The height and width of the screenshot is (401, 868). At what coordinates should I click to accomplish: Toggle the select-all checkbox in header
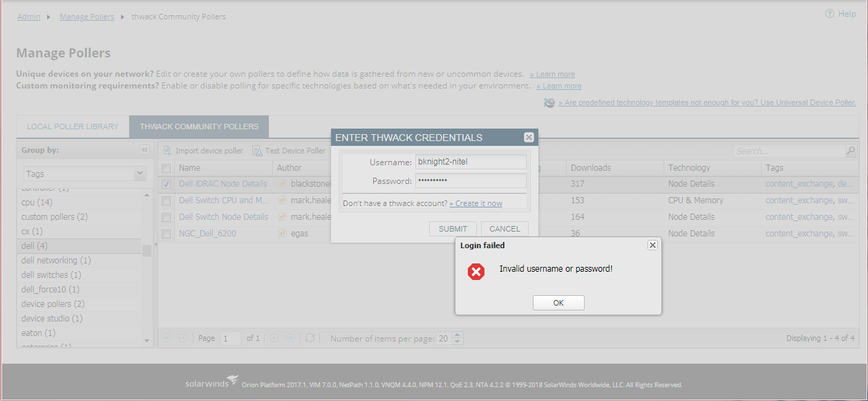pyautogui.click(x=166, y=168)
